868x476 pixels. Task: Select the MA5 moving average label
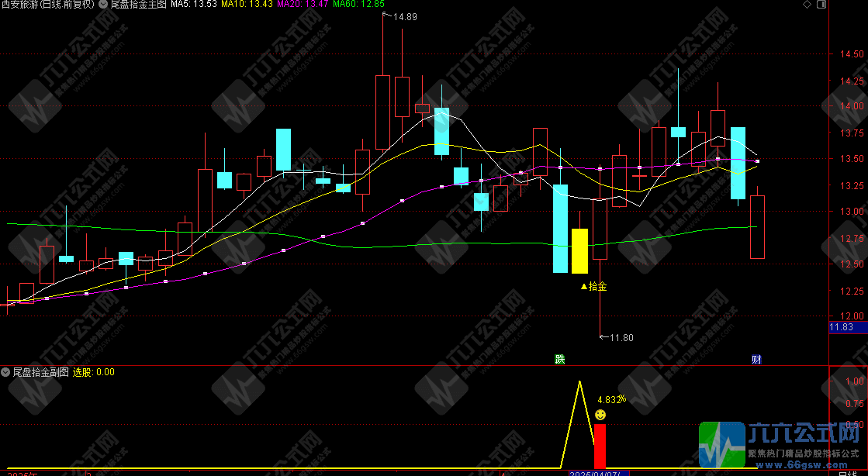(x=194, y=5)
